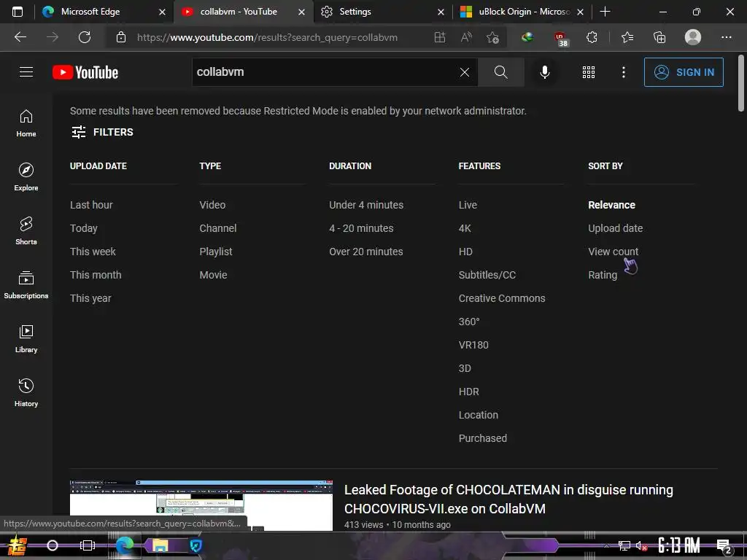Select duration Over 20 minutes

pos(366,252)
